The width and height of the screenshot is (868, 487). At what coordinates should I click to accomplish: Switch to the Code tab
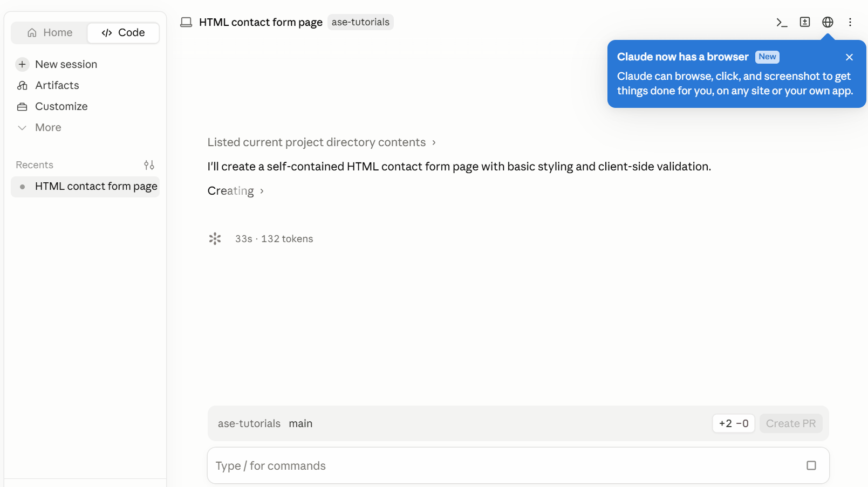coord(123,32)
